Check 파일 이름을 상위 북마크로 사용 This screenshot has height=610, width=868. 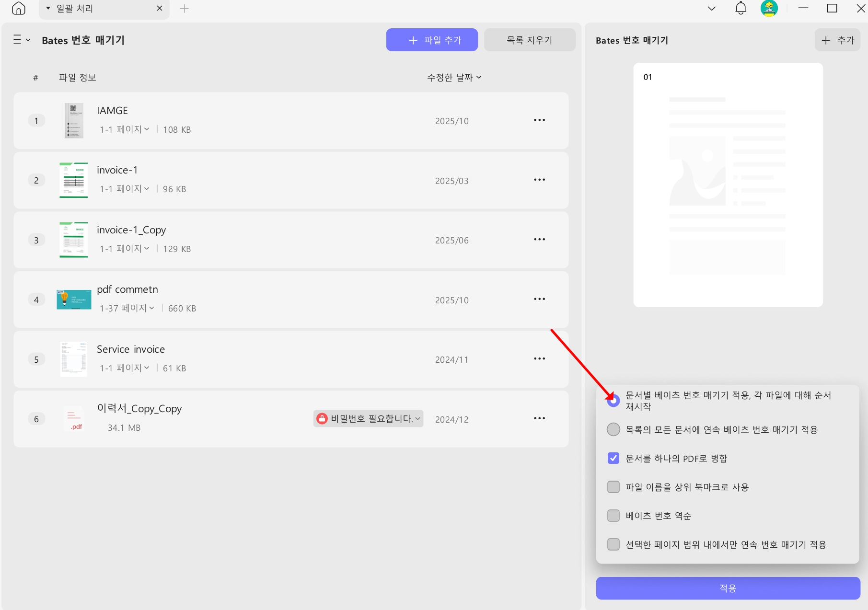(x=613, y=487)
